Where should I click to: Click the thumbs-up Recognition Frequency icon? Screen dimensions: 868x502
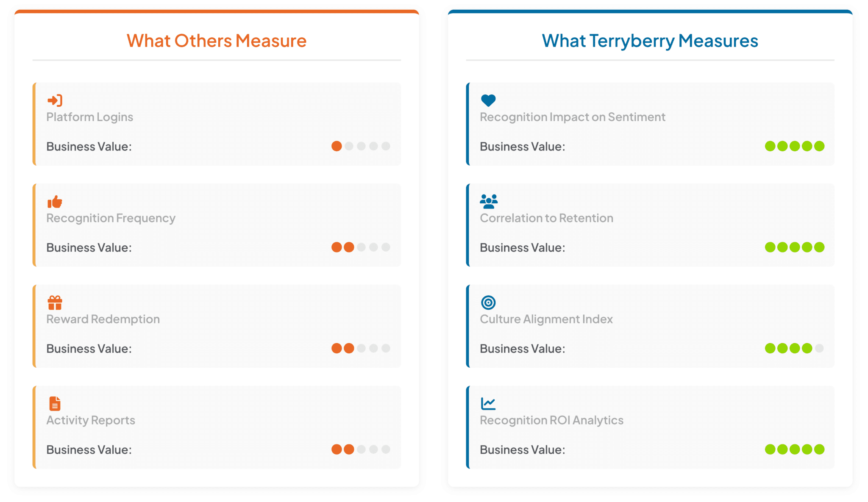point(55,202)
